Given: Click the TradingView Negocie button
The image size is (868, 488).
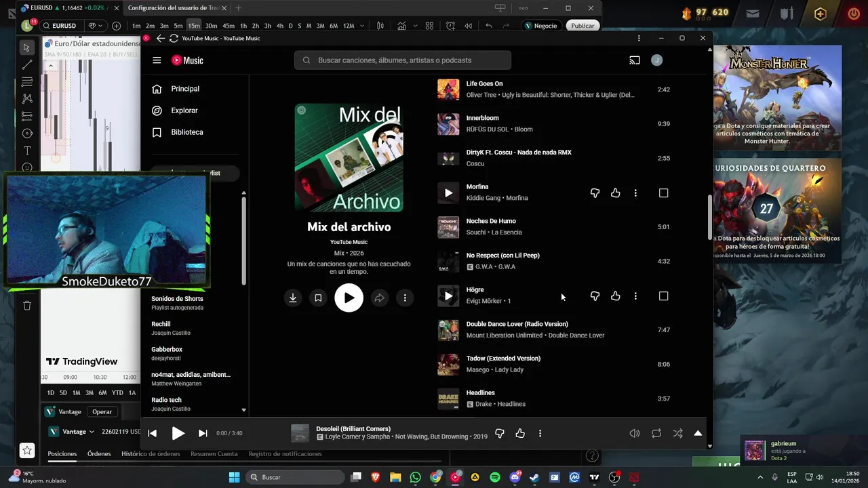Looking at the screenshot, I should point(541,26).
